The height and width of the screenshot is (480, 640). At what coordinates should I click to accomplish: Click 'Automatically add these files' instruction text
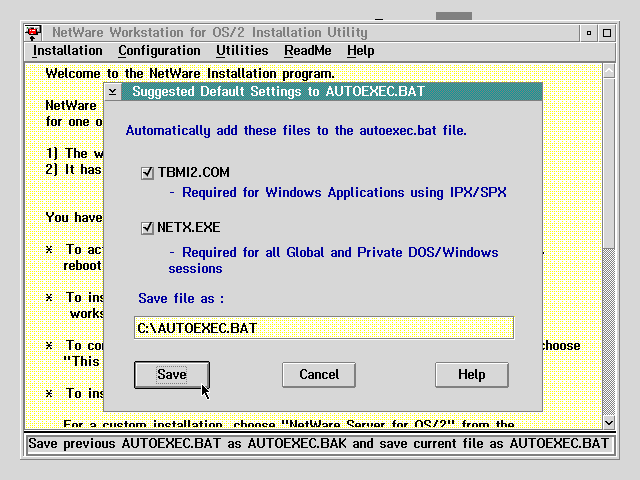point(296,131)
